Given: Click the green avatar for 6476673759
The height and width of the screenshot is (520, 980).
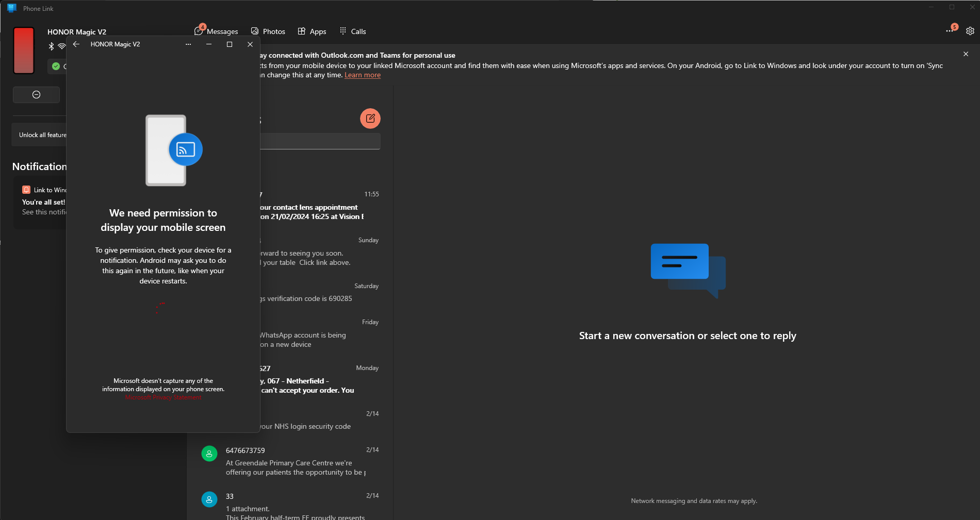Looking at the screenshot, I should [209, 454].
